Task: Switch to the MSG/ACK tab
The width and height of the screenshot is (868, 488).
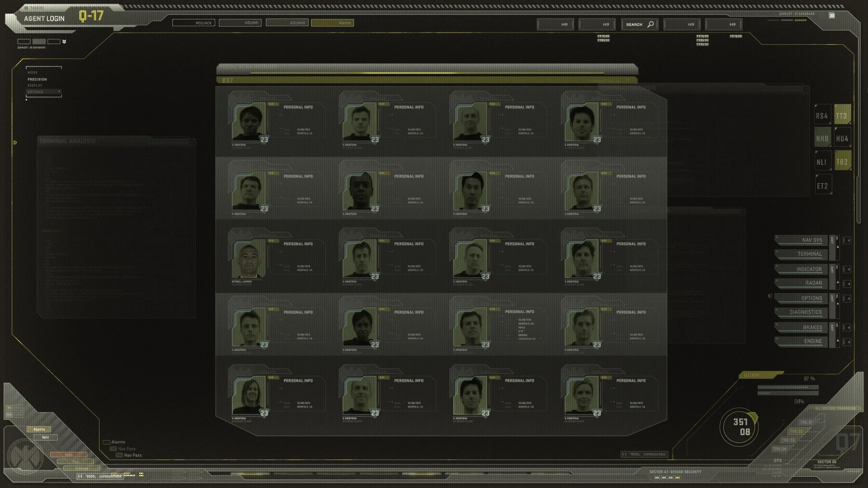Action: coord(193,23)
